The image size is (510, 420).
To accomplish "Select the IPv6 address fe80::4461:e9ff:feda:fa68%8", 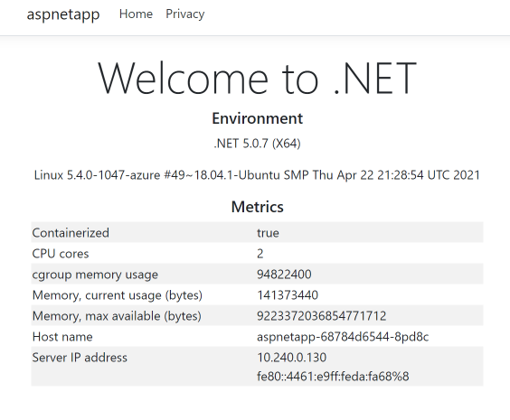I will [x=333, y=377].
